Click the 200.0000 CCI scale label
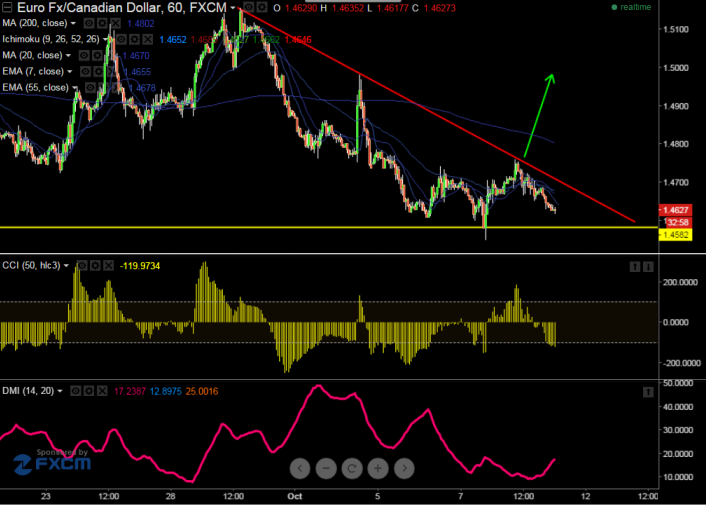The height and width of the screenshot is (505, 706). (x=680, y=282)
